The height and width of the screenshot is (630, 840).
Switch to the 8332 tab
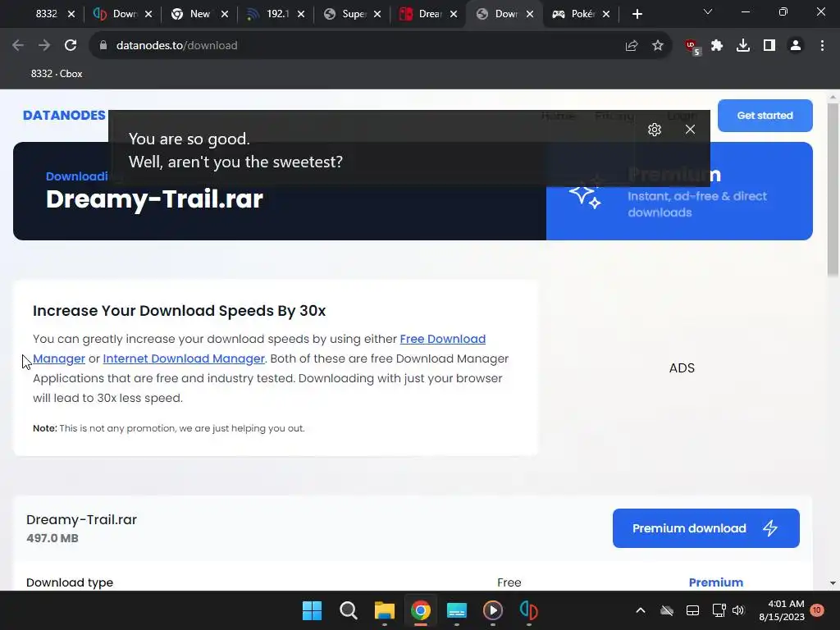point(46,14)
